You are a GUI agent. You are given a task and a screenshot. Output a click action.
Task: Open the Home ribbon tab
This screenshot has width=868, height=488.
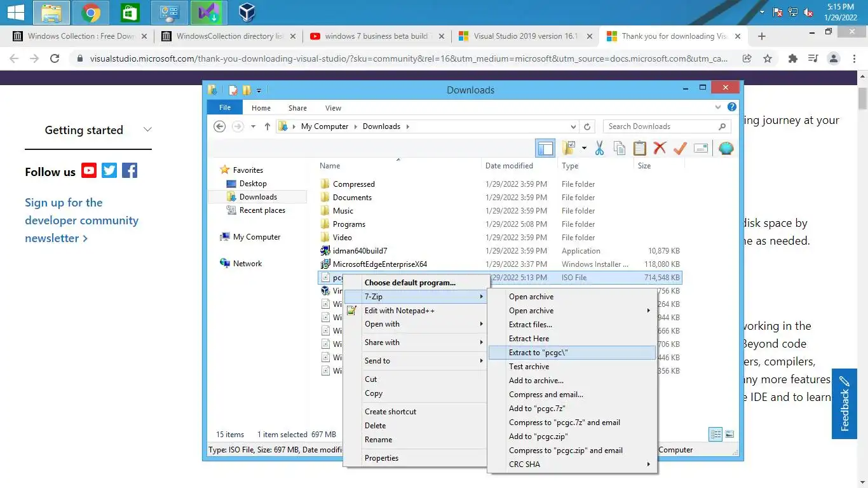tap(261, 108)
